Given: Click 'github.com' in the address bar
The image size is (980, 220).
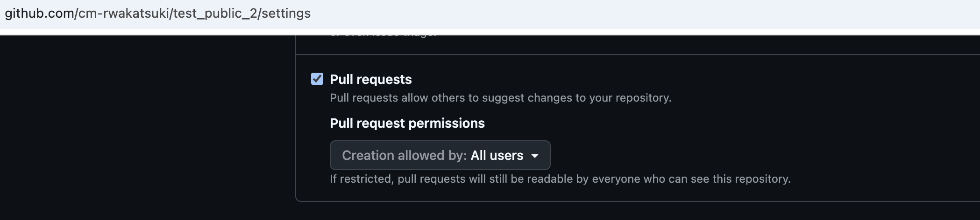Looking at the screenshot, I should pyautogui.click(x=39, y=14).
